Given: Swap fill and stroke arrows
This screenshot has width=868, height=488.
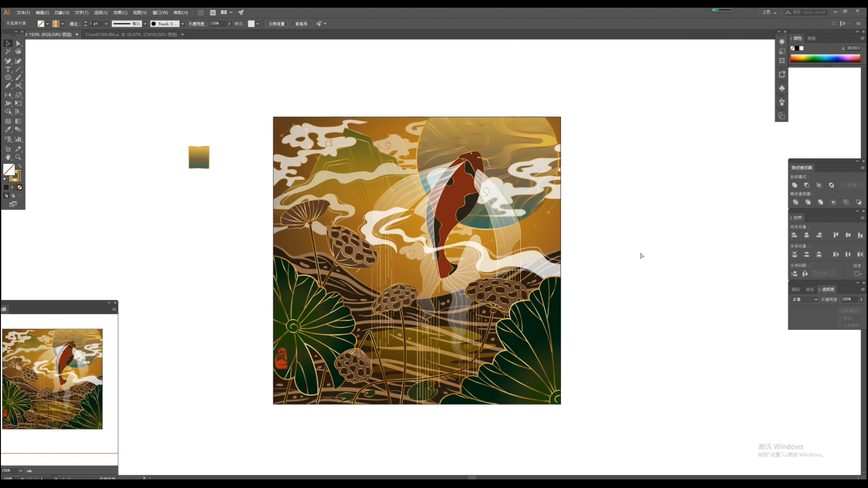Looking at the screenshot, I should pyautogui.click(x=19, y=166).
